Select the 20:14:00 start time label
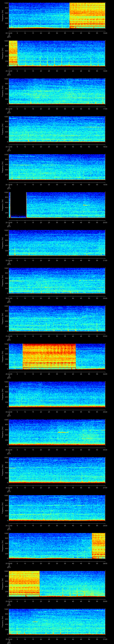The image size is (114, 644). point(9,33)
